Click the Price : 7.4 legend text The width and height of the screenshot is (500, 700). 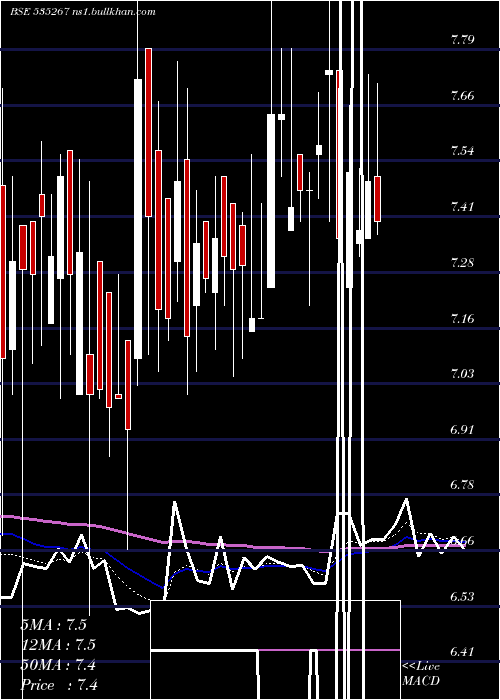(59, 685)
